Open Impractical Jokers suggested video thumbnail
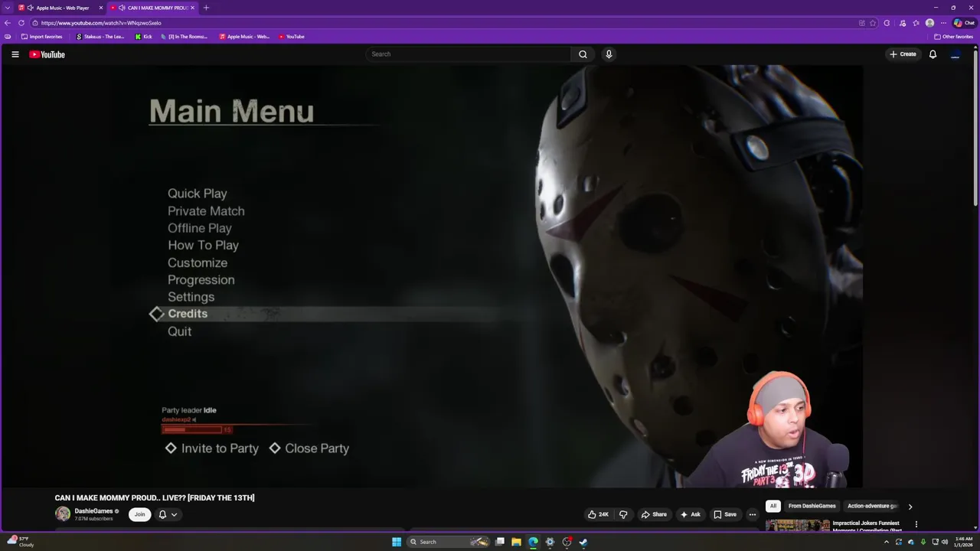Image resolution: width=980 pixels, height=551 pixels. (x=797, y=525)
